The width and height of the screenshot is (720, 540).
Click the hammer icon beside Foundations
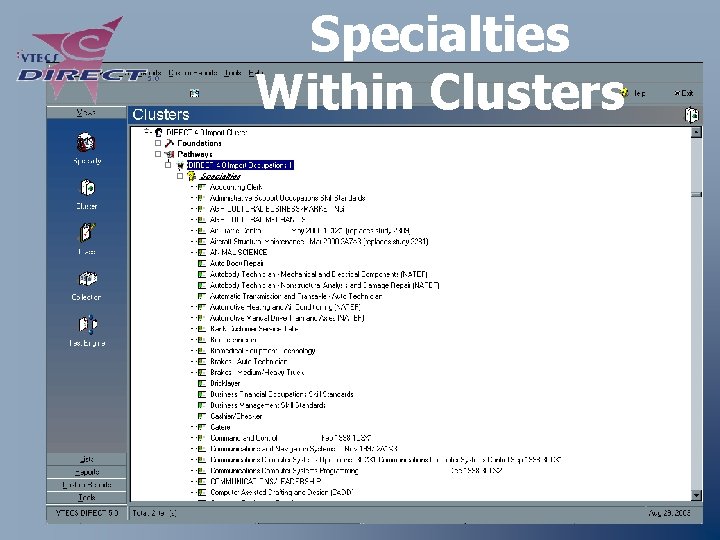pyautogui.click(x=169, y=143)
